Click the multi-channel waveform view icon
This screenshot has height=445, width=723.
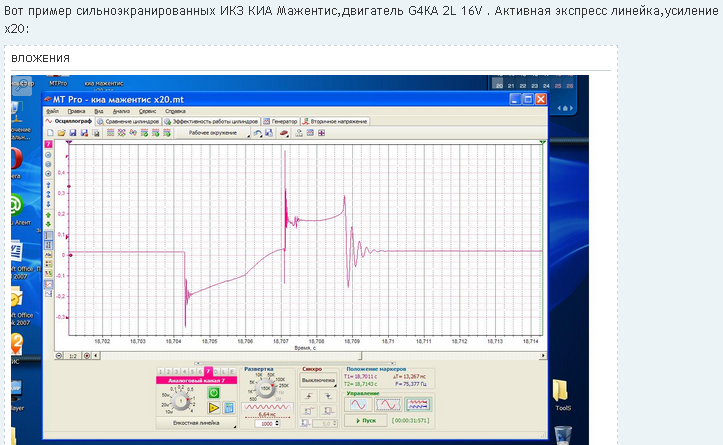418,405
